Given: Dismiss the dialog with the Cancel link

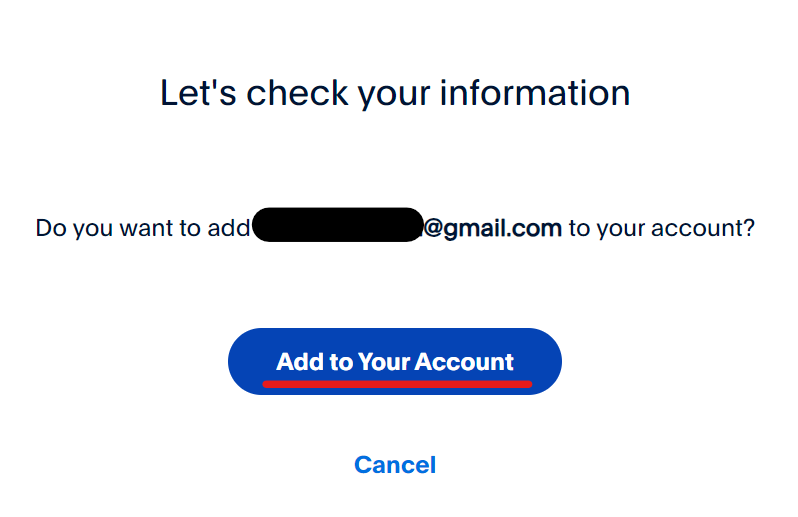Looking at the screenshot, I should [395, 465].
